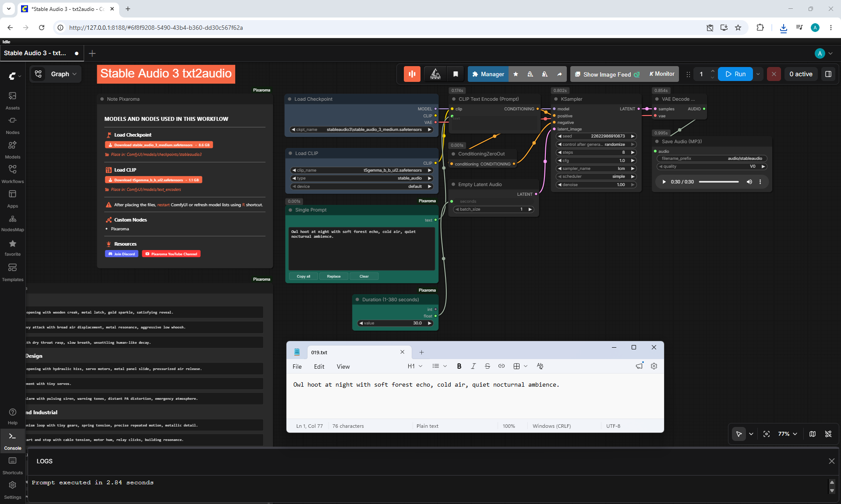
Task: Open the Models sidebar panel
Action: (x=12, y=149)
